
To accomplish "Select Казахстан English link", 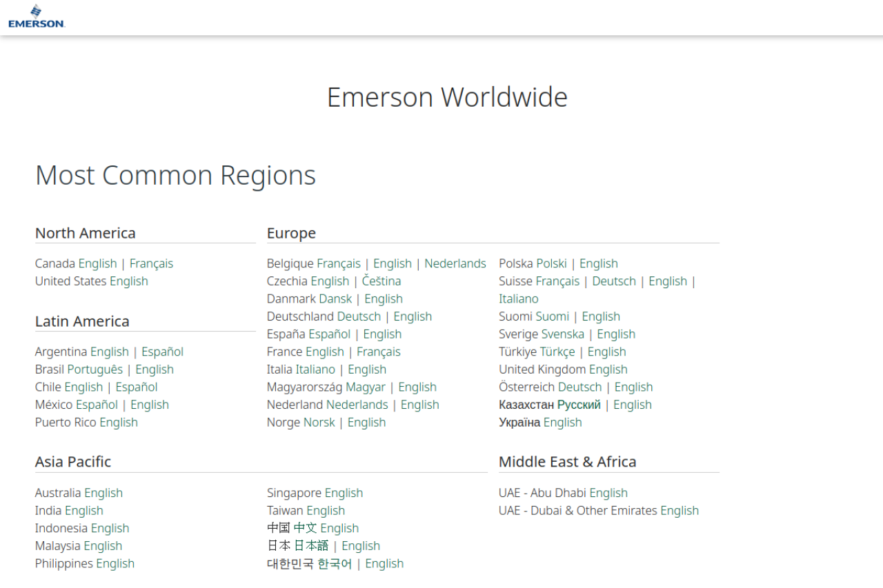I will pyautogui.click(x=633, y=405).
